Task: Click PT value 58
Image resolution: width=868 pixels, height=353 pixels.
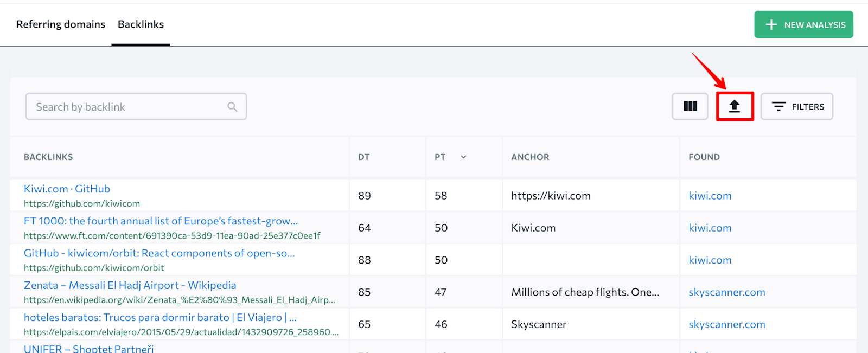Action: [x=441, y=196]
